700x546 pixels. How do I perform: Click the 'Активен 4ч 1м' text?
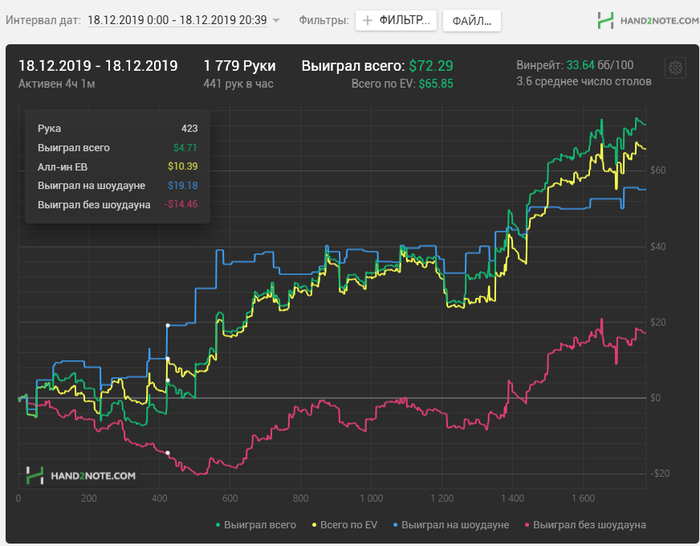coord(57,84)
